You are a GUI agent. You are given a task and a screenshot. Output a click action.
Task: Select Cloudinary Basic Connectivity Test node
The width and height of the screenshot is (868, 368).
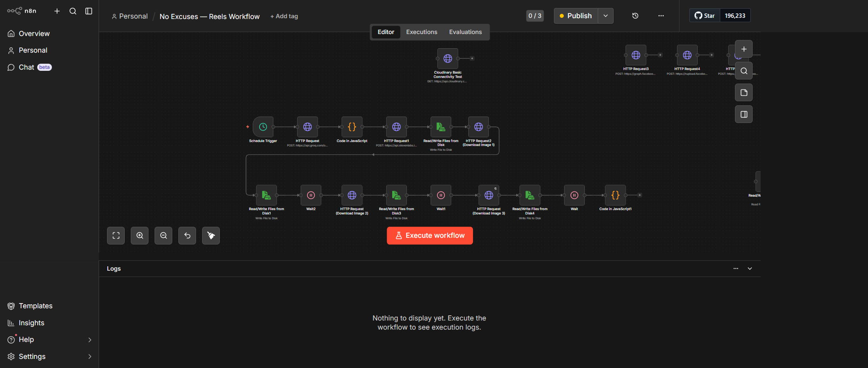coord(448,59)
